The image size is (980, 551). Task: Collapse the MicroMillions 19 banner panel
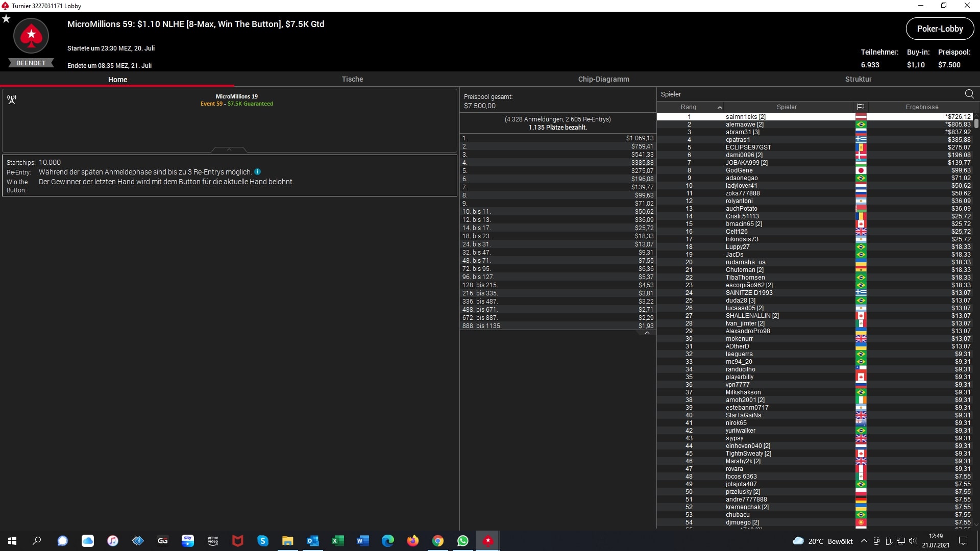tap(229, 149)
